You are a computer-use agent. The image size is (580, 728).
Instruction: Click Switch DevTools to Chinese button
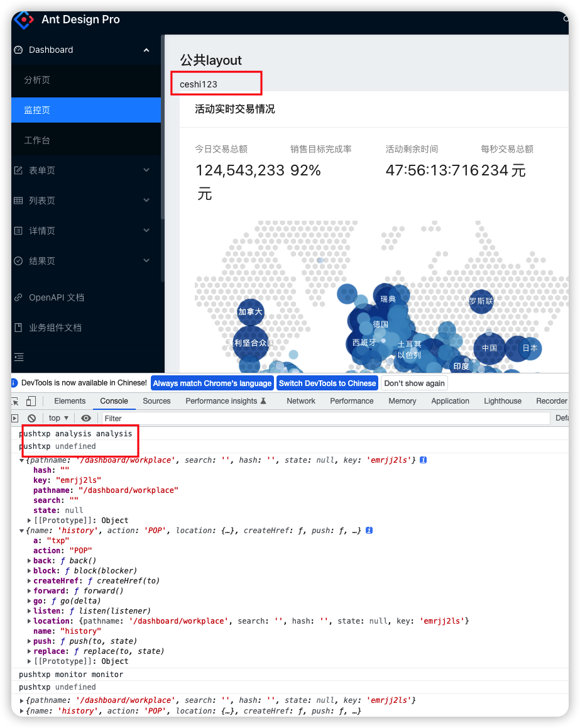pos(327,383)
